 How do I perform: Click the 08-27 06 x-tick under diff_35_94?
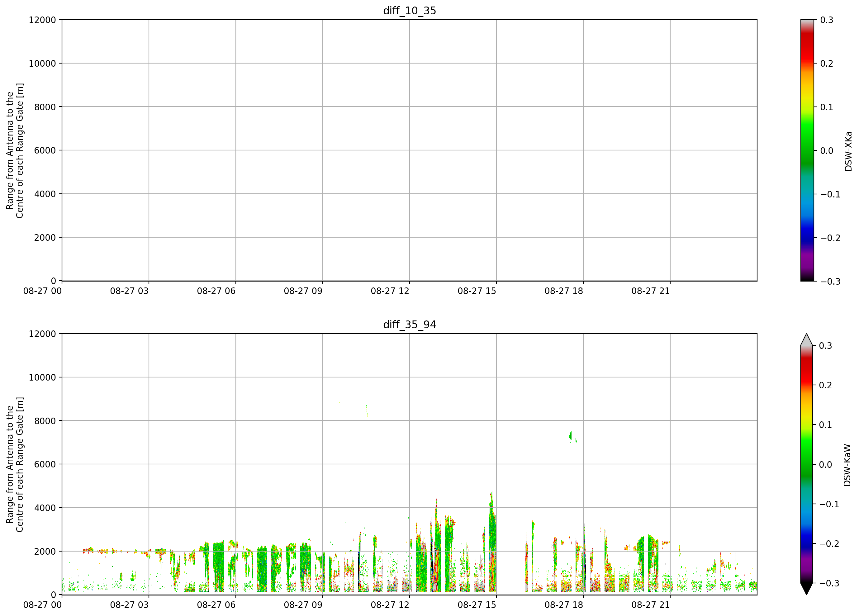pos(216,605)
